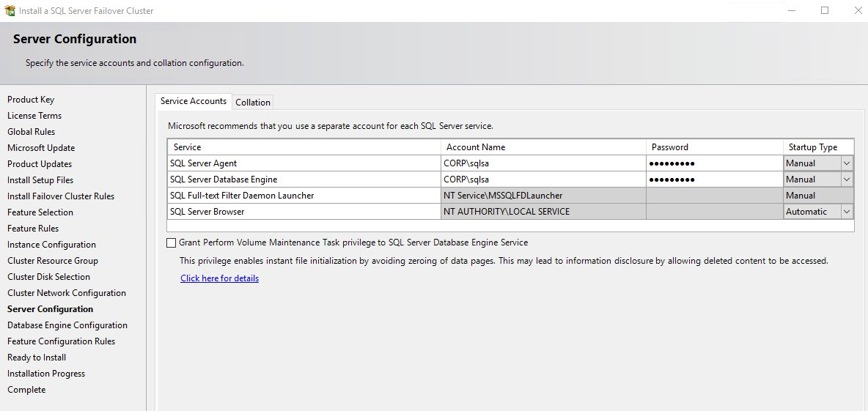Click the SQL Server setup title bar icon
The height and width of the screenshot is (411, 868).
pos(10,10)
